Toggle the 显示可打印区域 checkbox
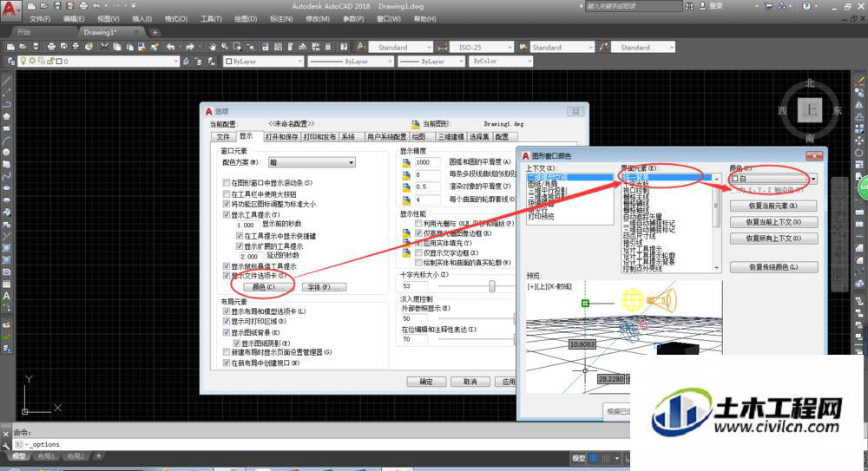This screenshot has width=868, height=471. click(x=227, y=322)
